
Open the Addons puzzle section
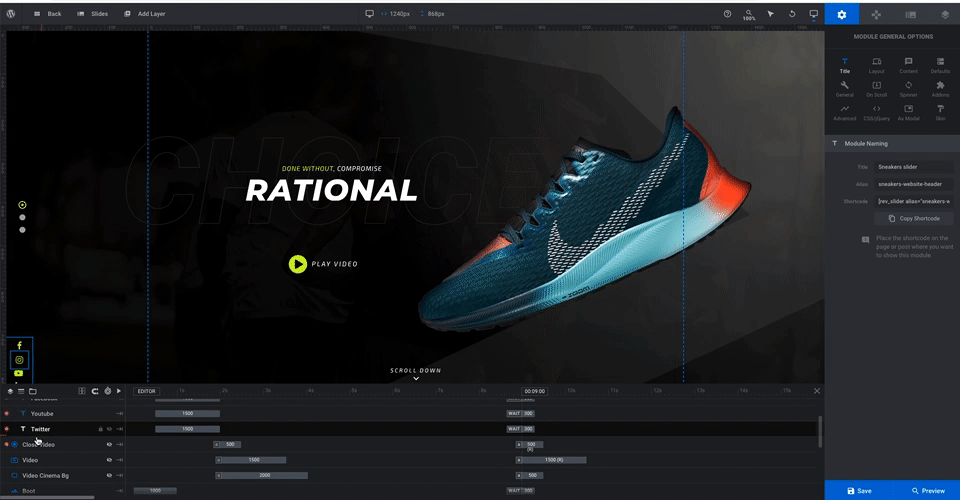point(940,89)
